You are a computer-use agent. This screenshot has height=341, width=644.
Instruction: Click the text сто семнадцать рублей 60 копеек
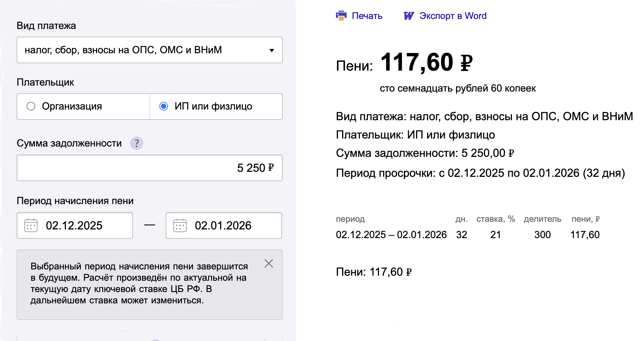click(x=458, y=88)
